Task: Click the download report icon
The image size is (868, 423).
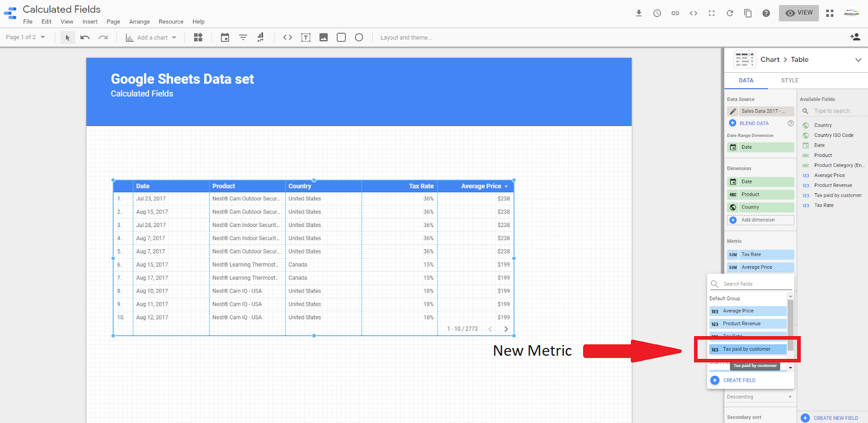Action: [639, 13]
